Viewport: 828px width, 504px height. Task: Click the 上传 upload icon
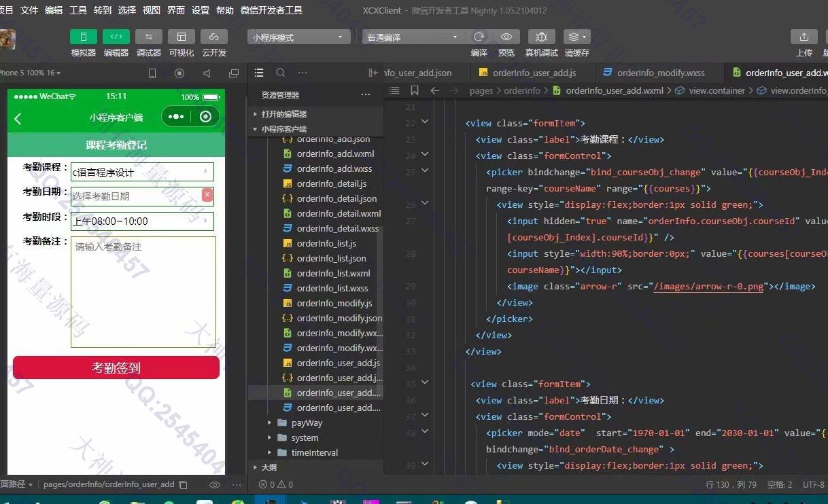coord(804,37)
